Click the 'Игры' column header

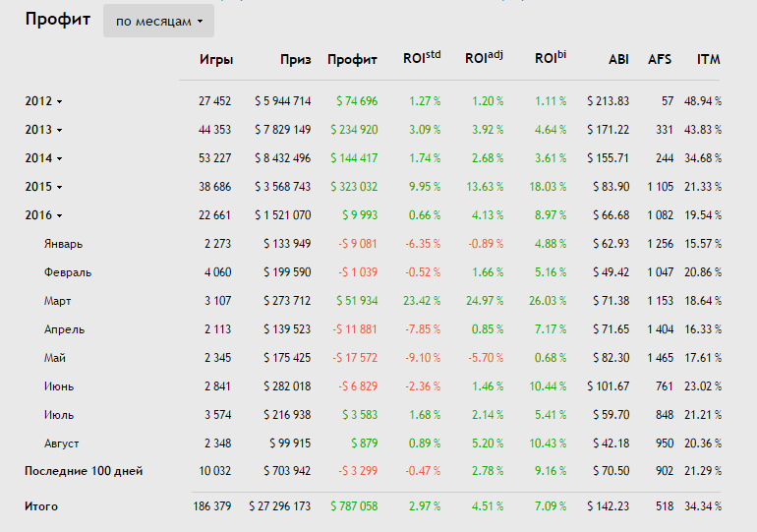click(x=215, y=60)
